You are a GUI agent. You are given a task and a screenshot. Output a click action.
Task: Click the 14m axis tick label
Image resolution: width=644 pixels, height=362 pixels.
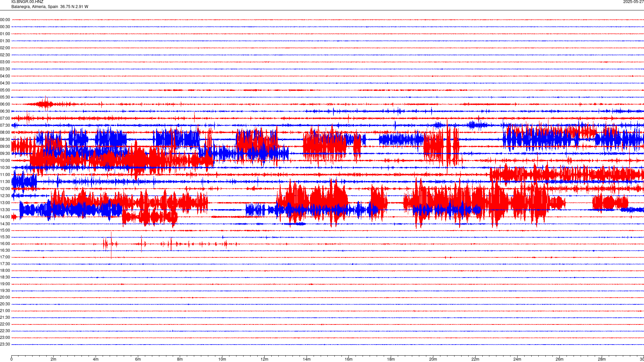click(307, 359)
